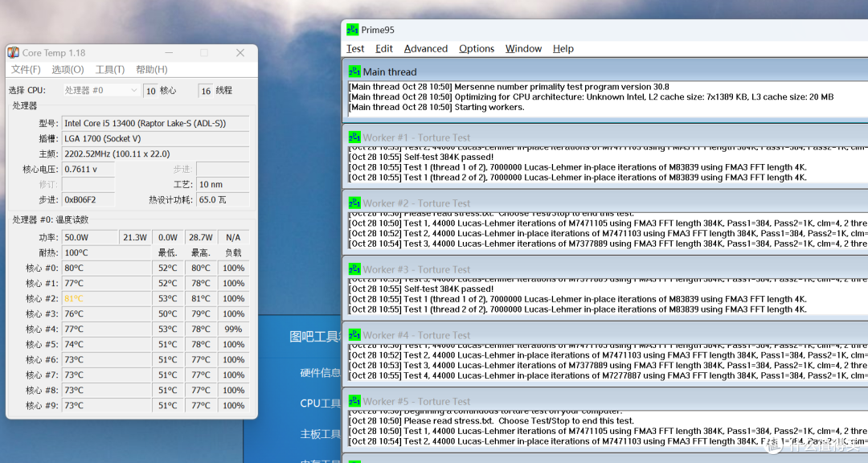Click the 99% load value for 核心 #4
The image size is (868, 463).
pos(234,329)
